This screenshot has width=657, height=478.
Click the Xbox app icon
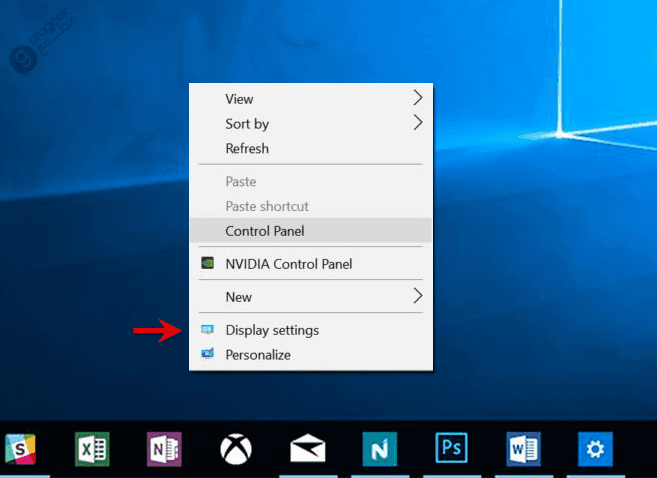236,449
